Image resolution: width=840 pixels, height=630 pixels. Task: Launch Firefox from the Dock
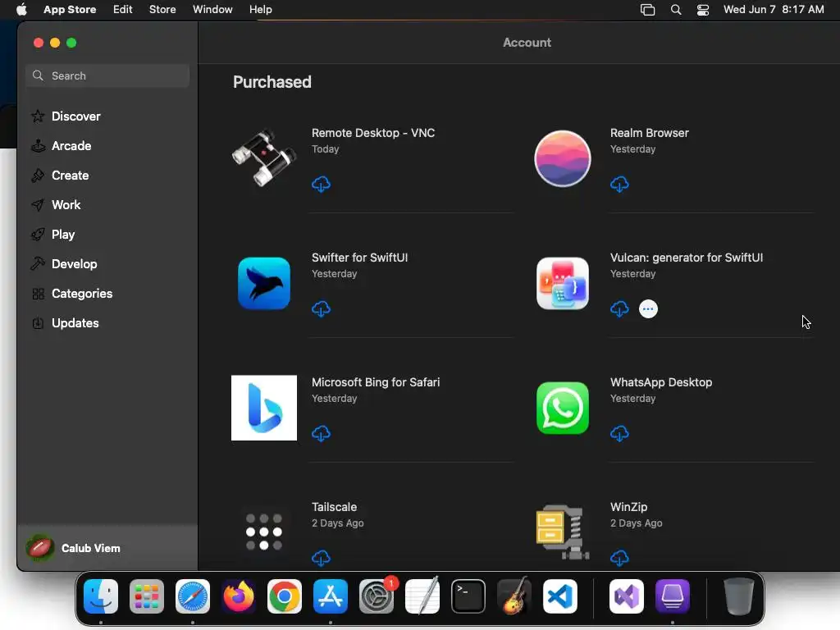[x=239, y=596]
